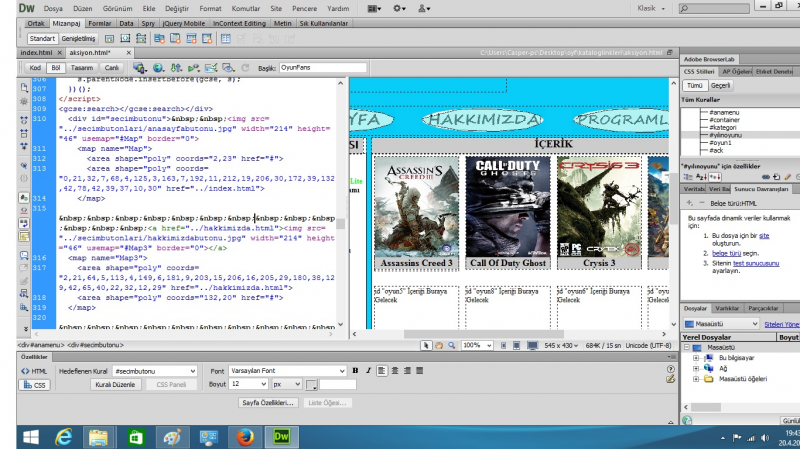Open the text color swatch in Properties
The width and height of the screenshot is (800, 449).
pyautogui.click(x=311, y=384)
